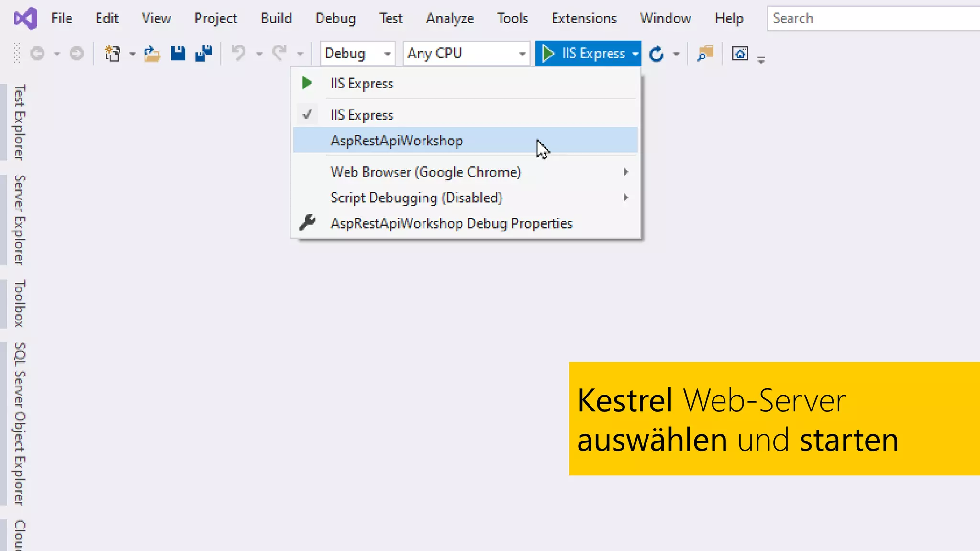Click the blue Refresh browser icon
The height and width of the screenshot is (551, 980).
click(x=657, y=54)
